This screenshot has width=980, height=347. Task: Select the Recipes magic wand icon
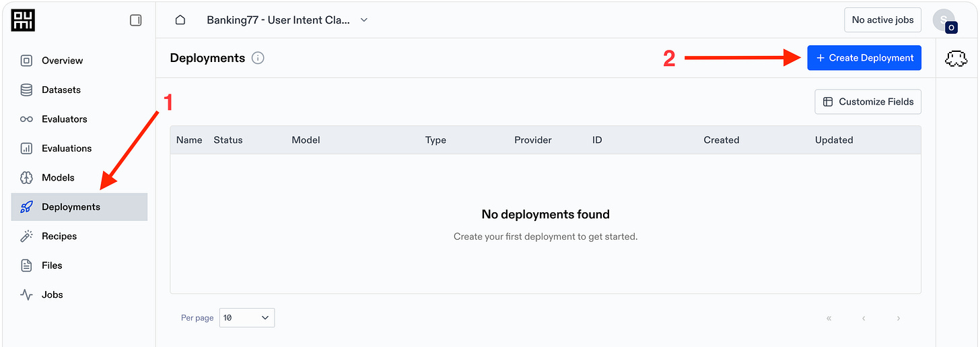point(26,236)
